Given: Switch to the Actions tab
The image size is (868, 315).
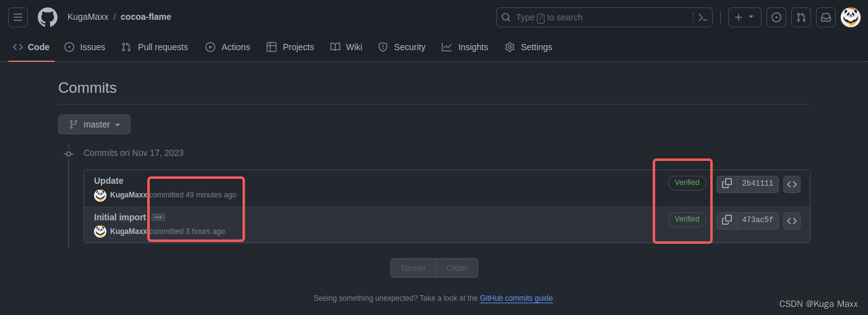Looking at the screenshot, I should click(228, 47).
